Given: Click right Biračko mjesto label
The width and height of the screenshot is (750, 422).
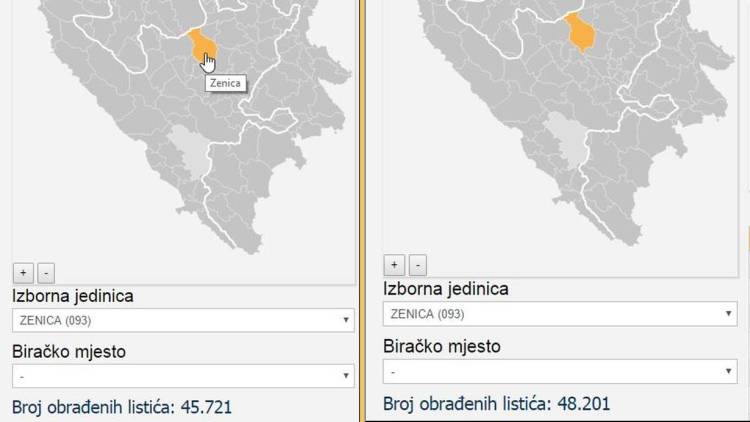Looking at the screenshot, I should click(x=442, y=346).
